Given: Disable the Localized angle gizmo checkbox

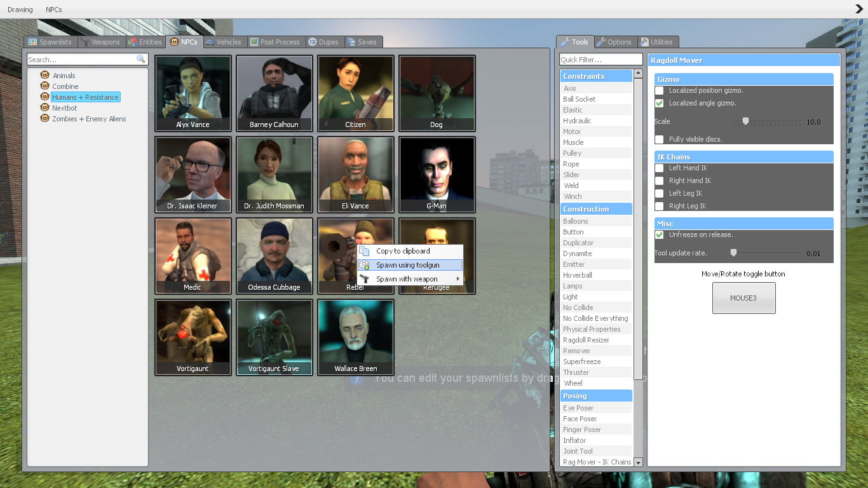Looking at the screenshot, I should pyautogui.click(x=660, y=103).
